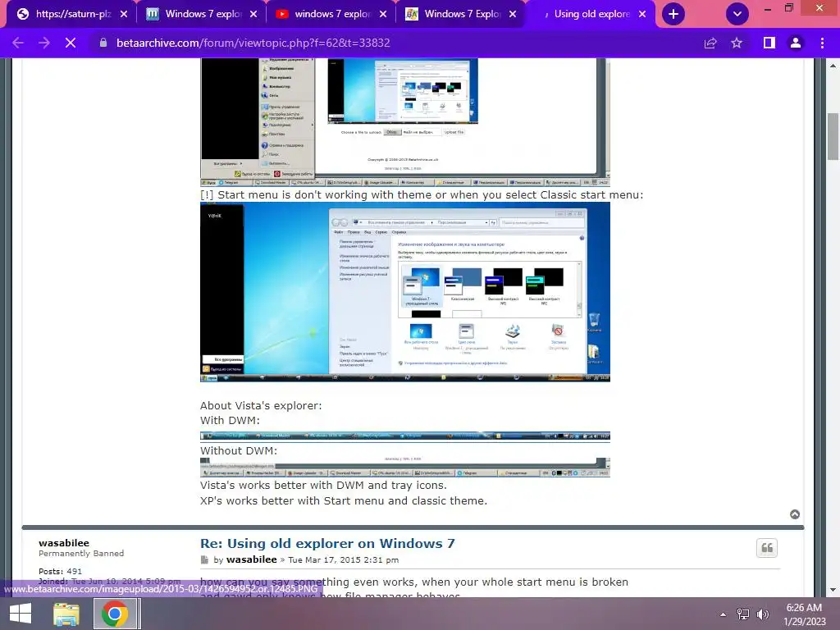Click "Posts: 491" text
This screenshot has height=630, width=840.
(x=60, y=571)
